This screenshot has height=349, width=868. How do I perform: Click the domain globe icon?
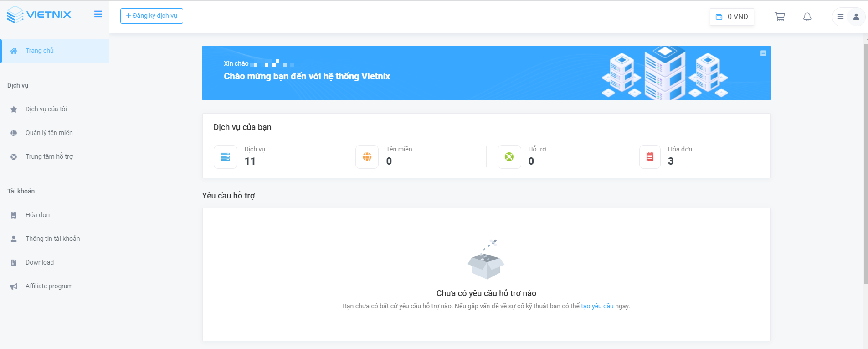click(x=367, y=157)
